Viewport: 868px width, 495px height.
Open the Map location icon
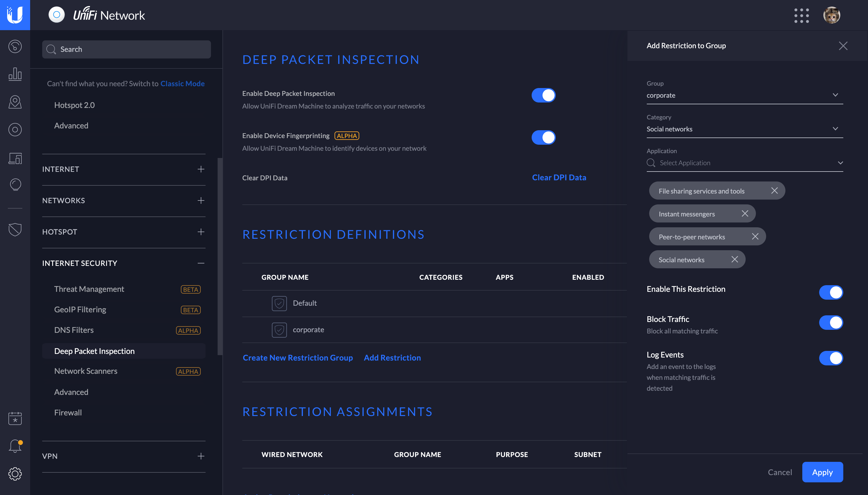click(15, 102)
